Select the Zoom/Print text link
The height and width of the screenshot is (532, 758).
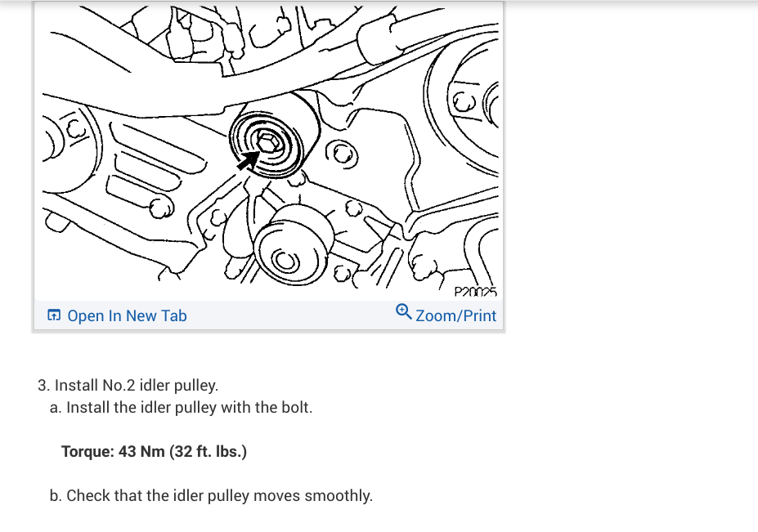pos(456,315)
